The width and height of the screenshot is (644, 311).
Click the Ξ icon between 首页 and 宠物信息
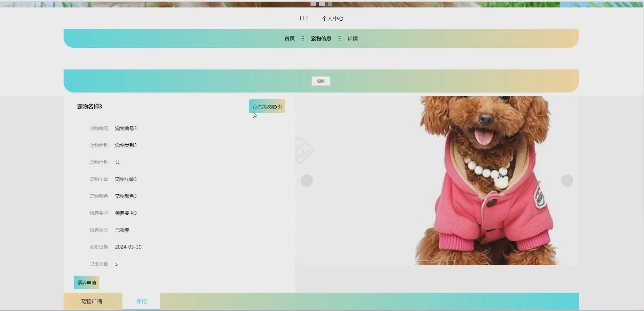click(x=303, y=39)
